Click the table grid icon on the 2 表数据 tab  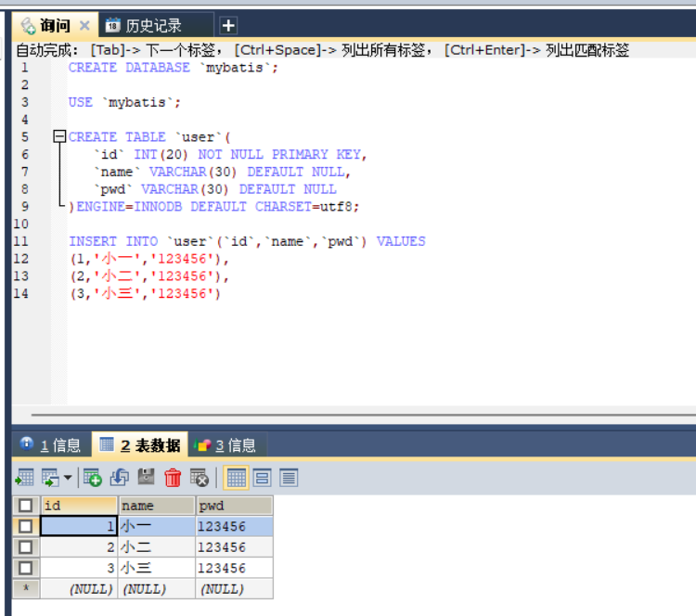107,443
